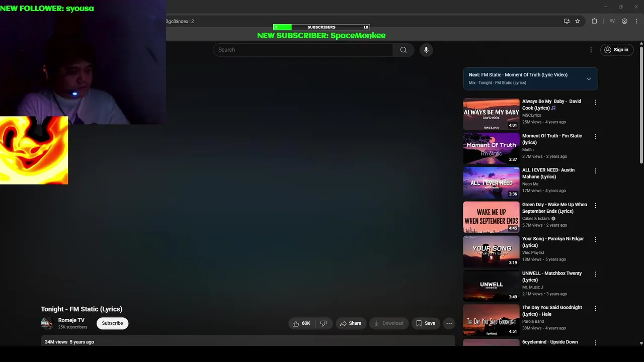Click title Green Day - Wake Me Up

(x=554, y=208)
